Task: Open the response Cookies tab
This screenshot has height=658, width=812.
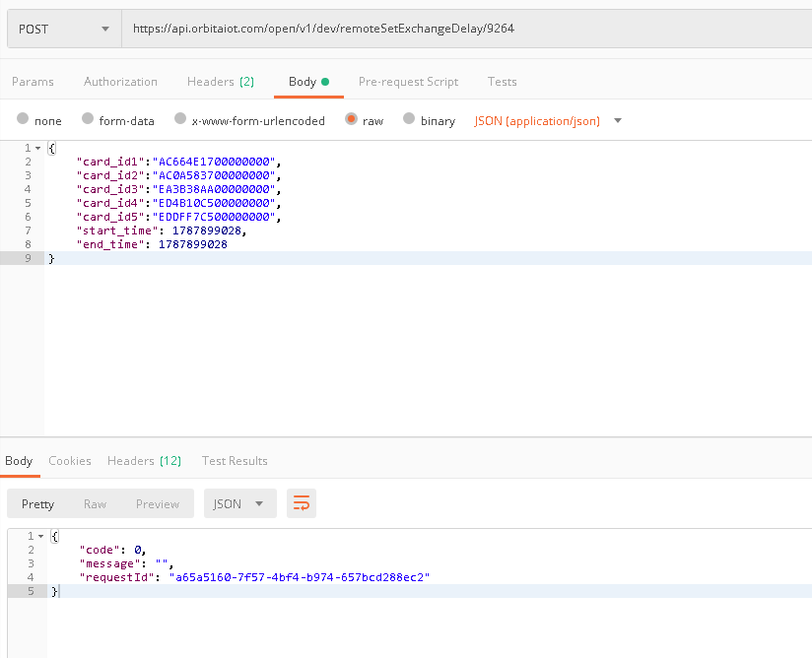Action: point(70,461)
